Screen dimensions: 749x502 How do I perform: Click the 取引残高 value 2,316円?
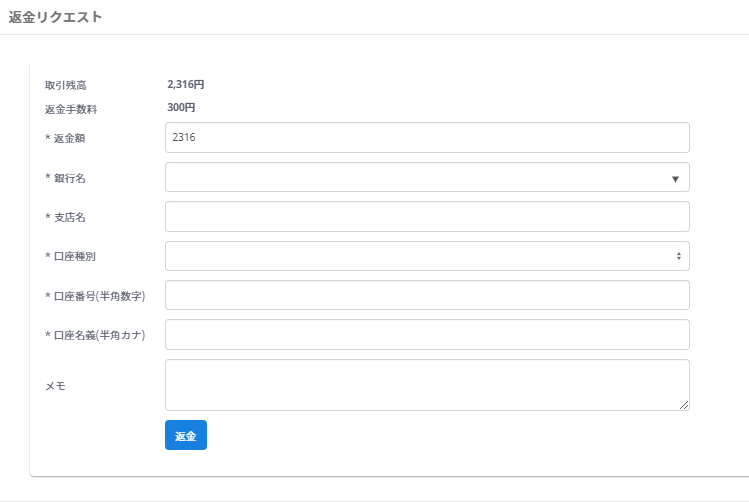tap(186, 85)
